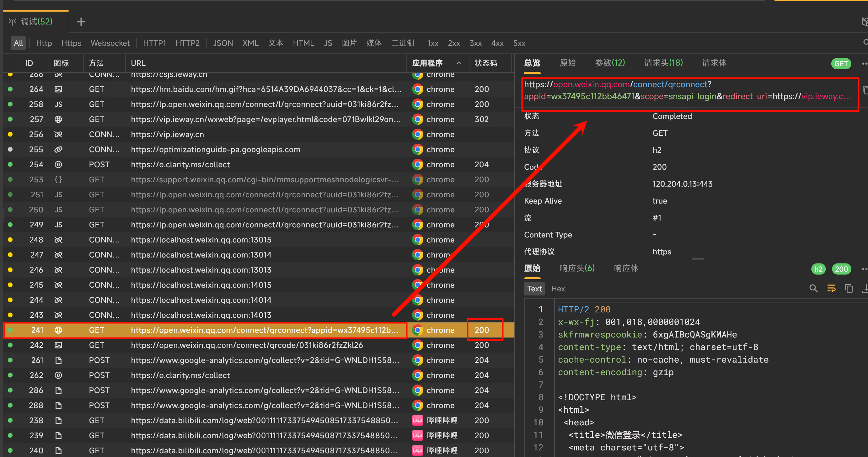Open the 响应头(6) response tab

coord(577,268)
